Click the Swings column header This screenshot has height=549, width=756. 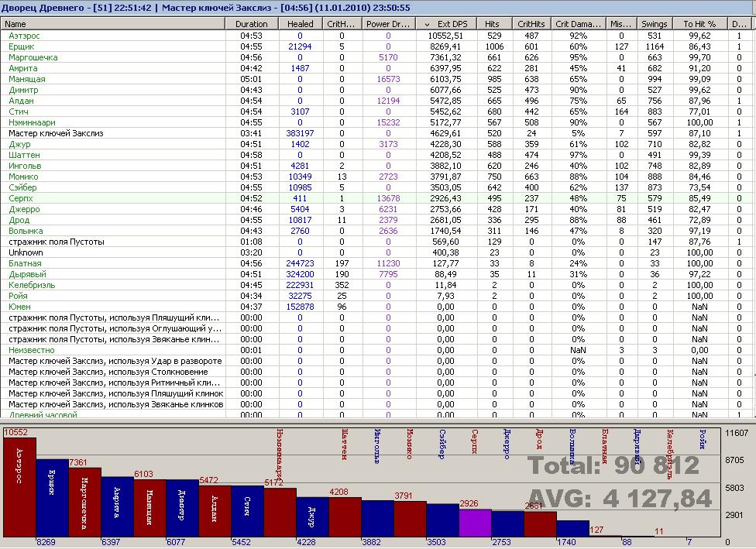[655, 24]
